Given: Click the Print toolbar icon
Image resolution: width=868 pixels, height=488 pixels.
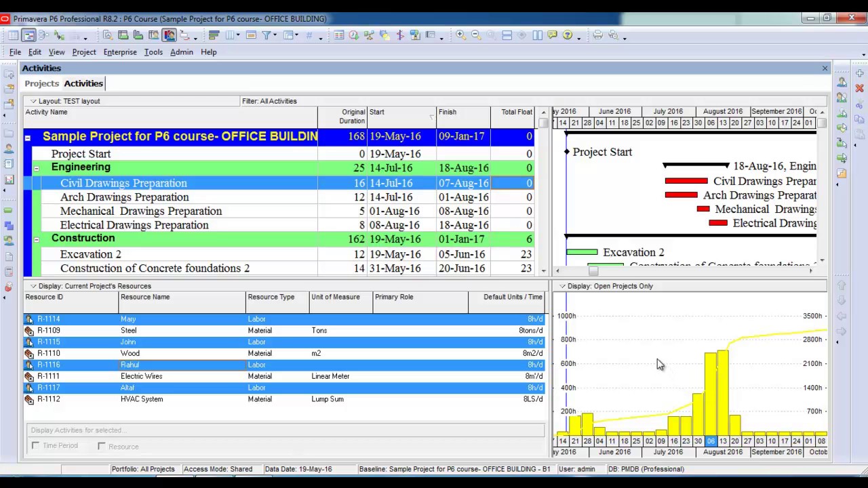Looking at the screenshot, I should (597, 35).
